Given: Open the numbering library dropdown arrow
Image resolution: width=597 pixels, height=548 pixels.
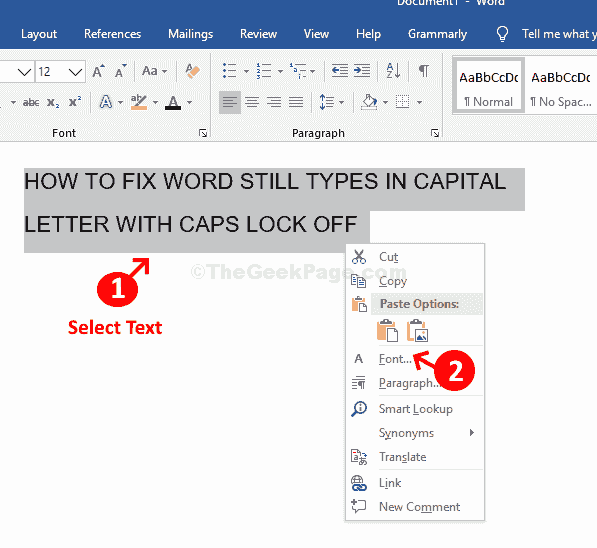Looking at the screenshot, I should (x=280, y=71).
